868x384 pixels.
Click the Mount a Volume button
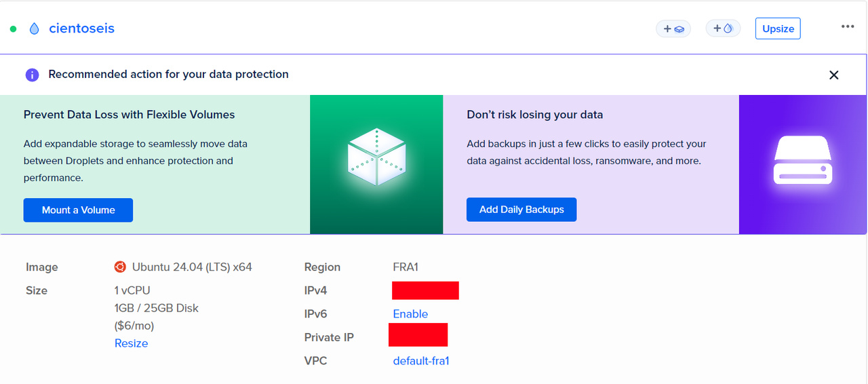point(78,210)
